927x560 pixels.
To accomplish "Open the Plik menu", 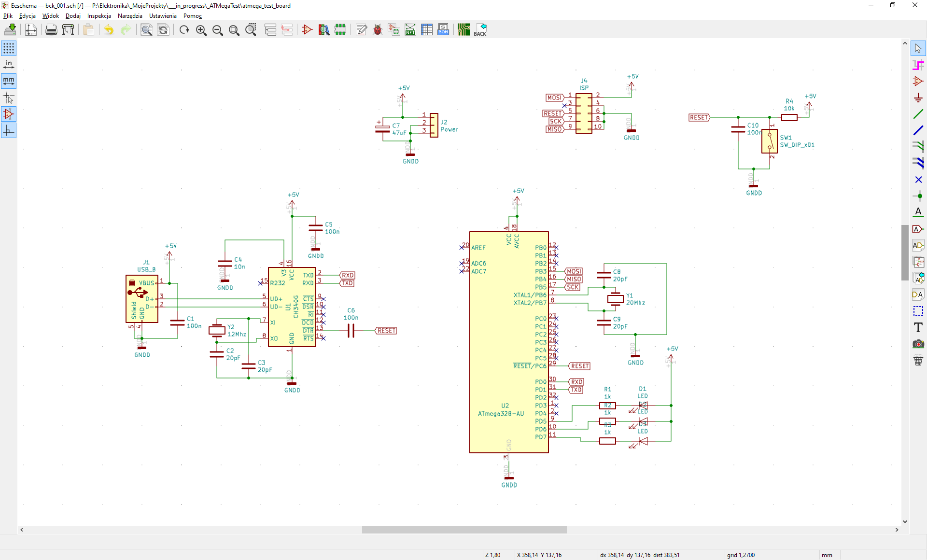I will (8, 16).
